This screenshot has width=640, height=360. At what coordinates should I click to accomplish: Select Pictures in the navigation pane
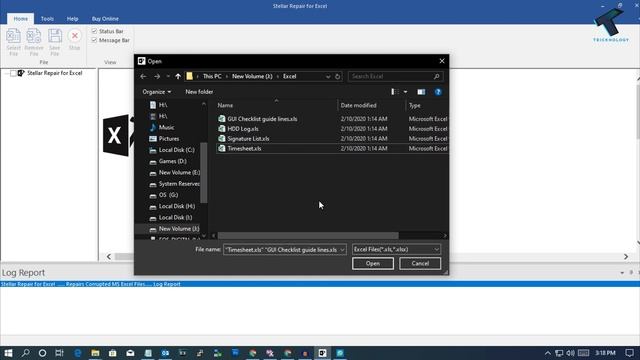tap(169, 139)
